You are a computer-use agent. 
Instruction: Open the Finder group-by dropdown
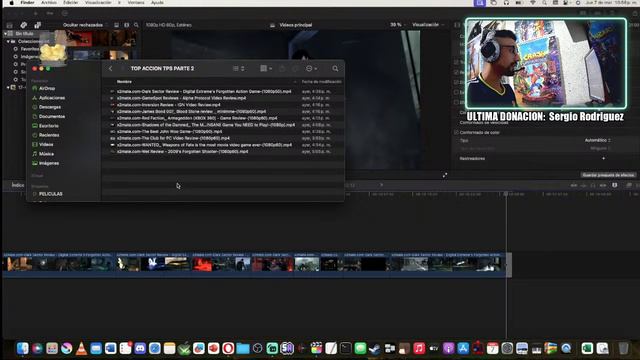266,69
